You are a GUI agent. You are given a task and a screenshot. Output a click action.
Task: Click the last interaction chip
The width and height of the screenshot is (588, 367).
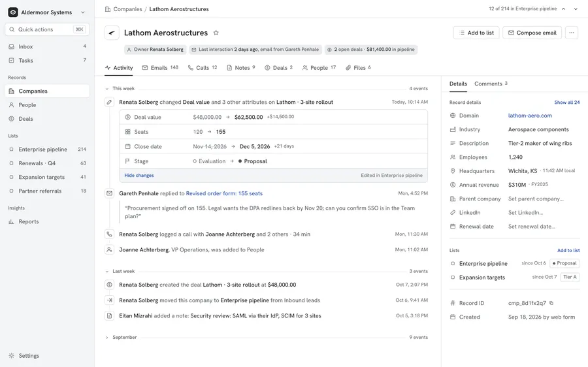tap(255, 50)
